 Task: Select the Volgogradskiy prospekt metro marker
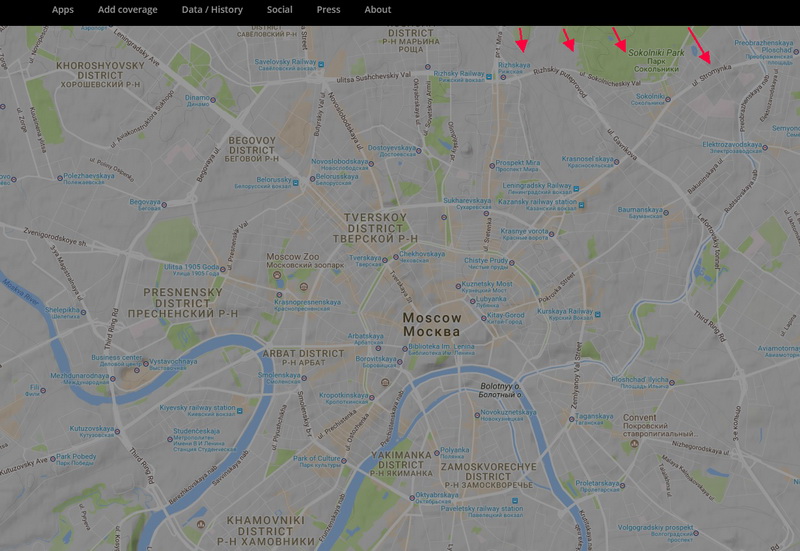click(696, 533)
